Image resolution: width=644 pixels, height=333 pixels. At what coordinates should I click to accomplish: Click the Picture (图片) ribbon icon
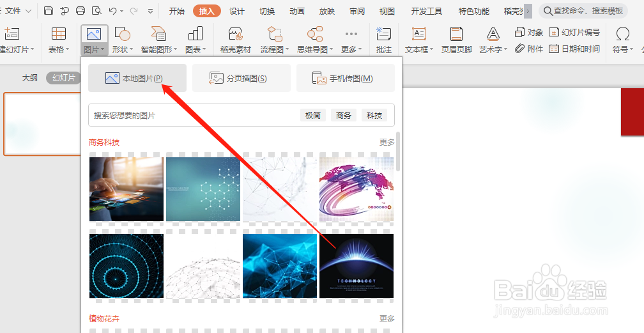(94, 34)
